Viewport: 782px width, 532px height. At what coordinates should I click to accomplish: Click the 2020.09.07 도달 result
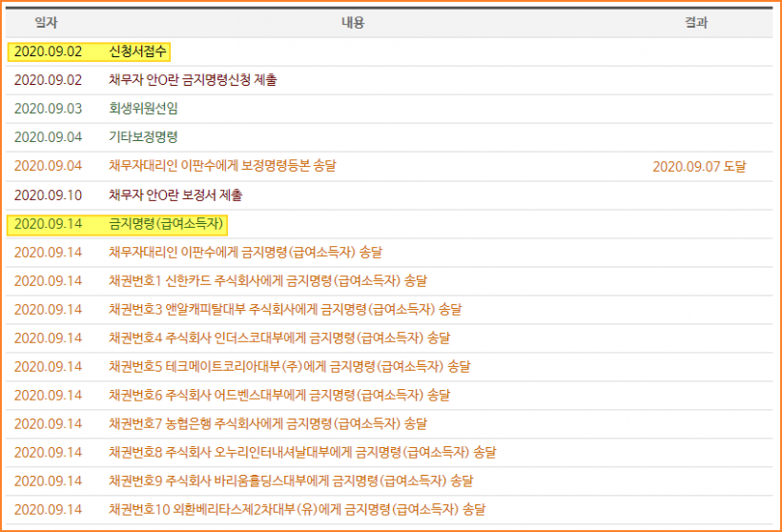[699, 166]
